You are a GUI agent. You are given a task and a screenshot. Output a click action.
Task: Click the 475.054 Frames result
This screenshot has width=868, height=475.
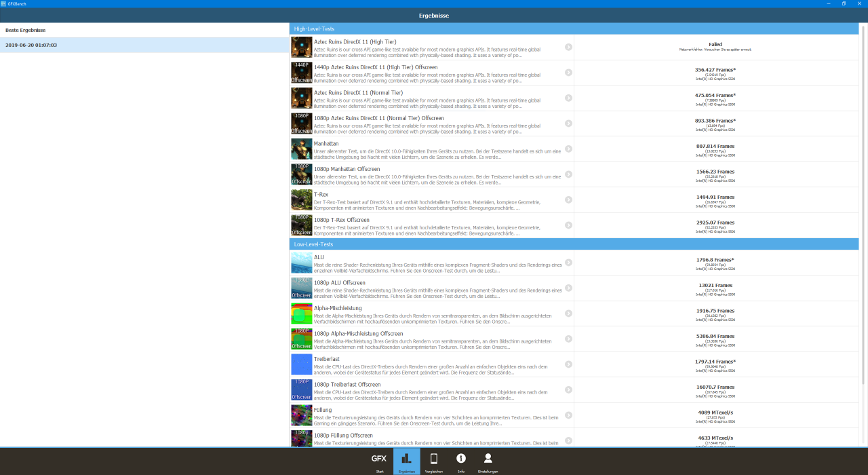(715, 95)
